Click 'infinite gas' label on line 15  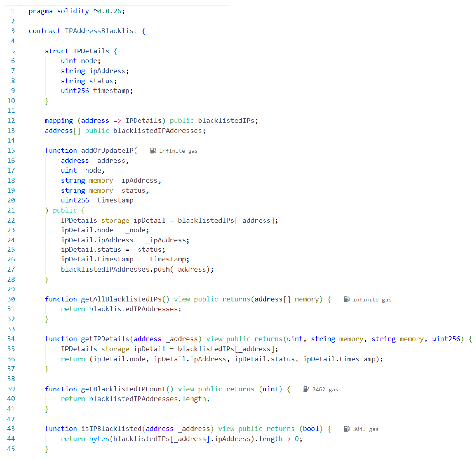[x=178, y=151]
